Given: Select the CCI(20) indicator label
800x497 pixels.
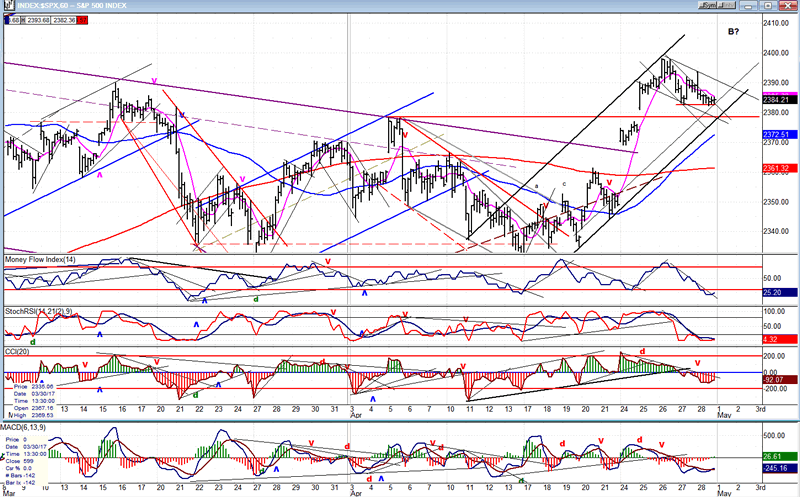Looking at the screenshot, I should (18, 349).
